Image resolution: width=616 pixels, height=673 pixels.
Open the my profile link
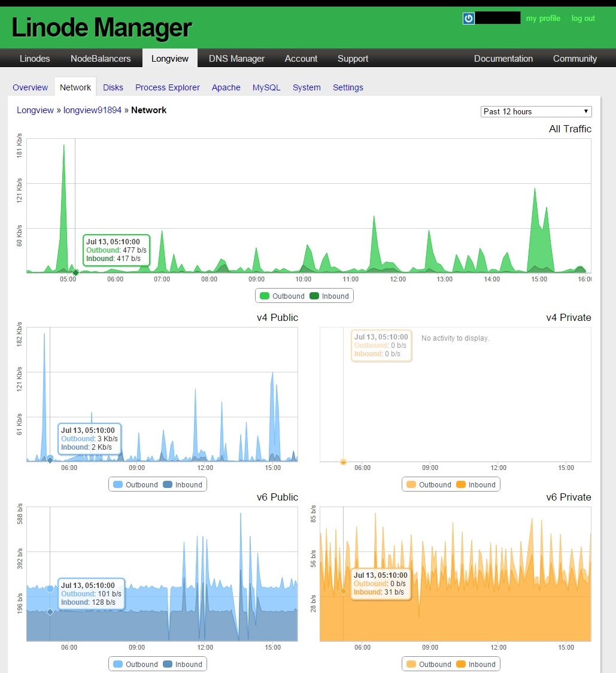pyautogui.click(x=543, y=19)
